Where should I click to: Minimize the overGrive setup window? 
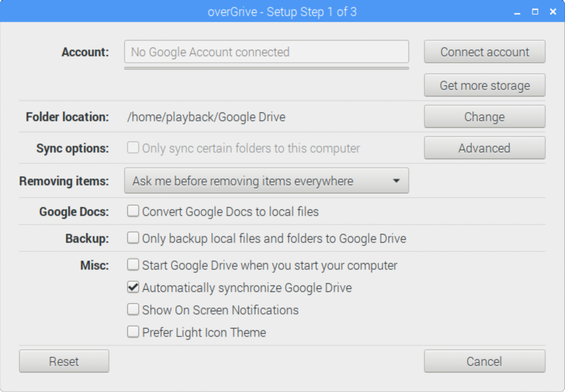pyautogui.click(x=517, y=12)
